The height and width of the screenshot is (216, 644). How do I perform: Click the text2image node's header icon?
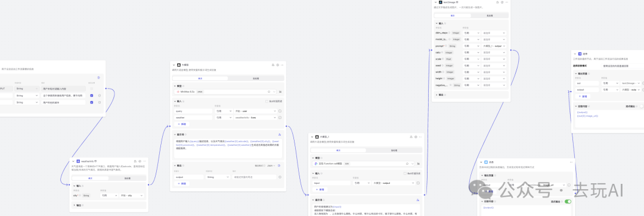[x=440, y=2]
